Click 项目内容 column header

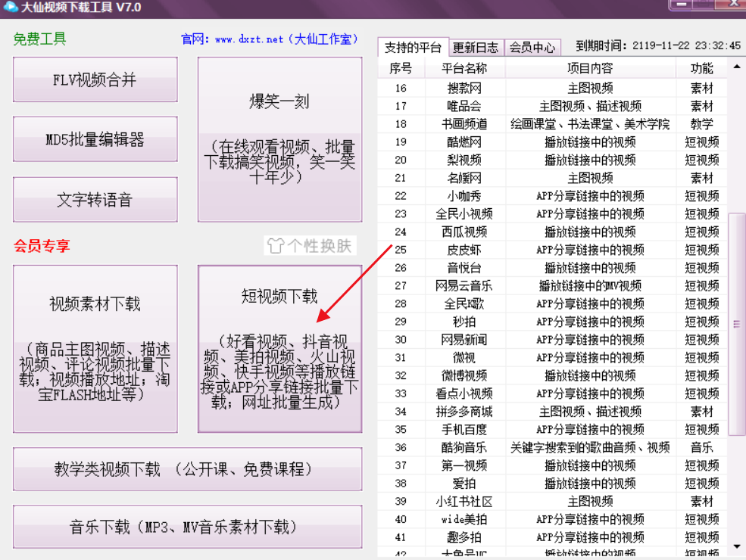tap(590, 68)
